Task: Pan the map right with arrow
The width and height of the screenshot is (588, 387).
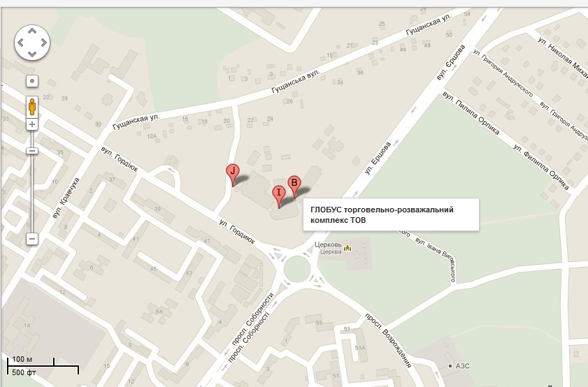Action: [43, 43]
